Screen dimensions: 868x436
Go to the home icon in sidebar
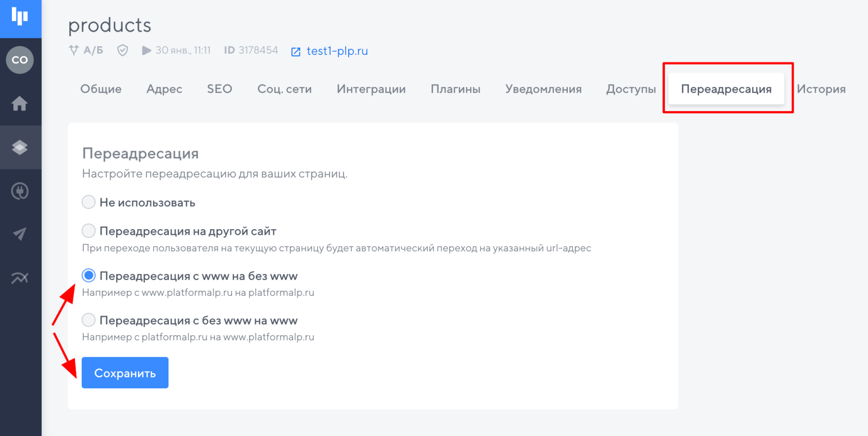point(20,103)
